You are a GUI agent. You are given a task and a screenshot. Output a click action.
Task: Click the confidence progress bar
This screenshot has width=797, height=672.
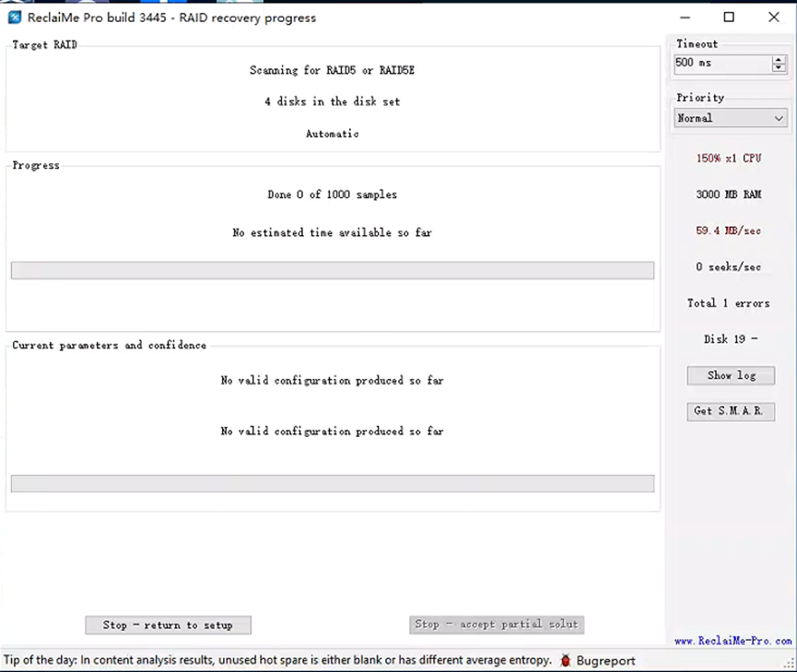[x=333, y=483]
